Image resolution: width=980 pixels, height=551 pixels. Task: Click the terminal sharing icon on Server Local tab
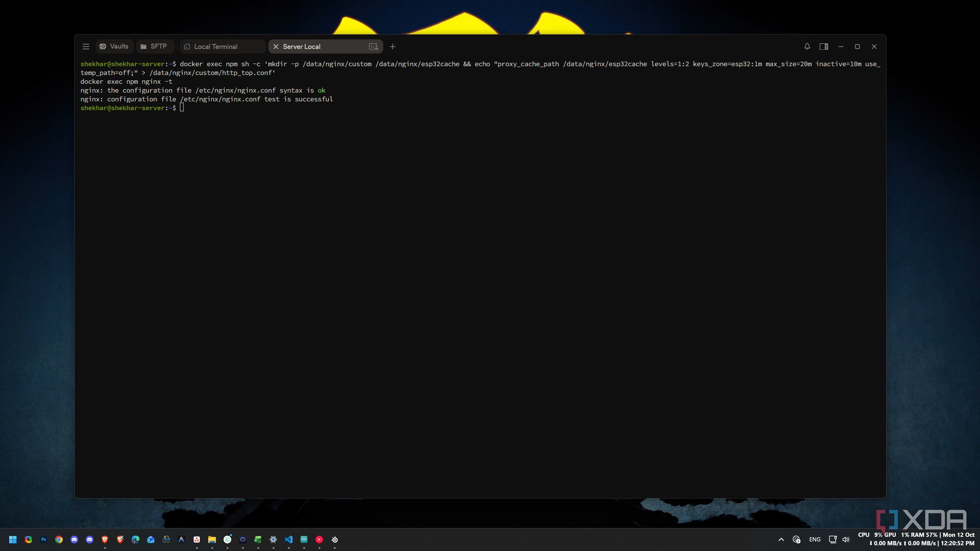tap(374, 46)
